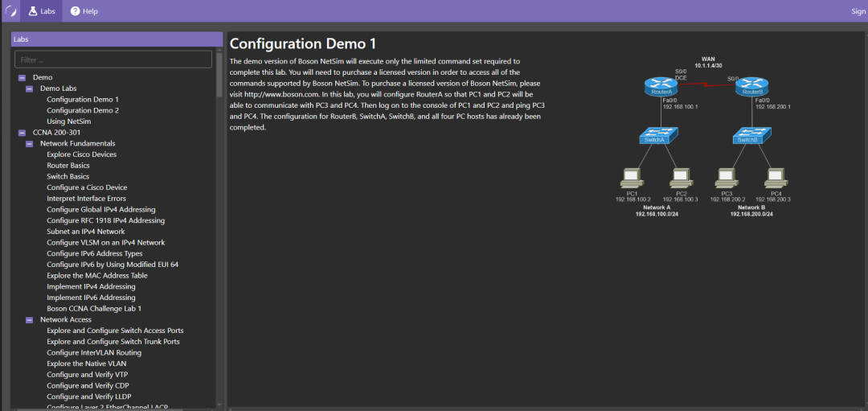This screenshot has width=868, height=411.
Task: Select Interpret Interface Errors lab
Action: (x=86, y=199)
